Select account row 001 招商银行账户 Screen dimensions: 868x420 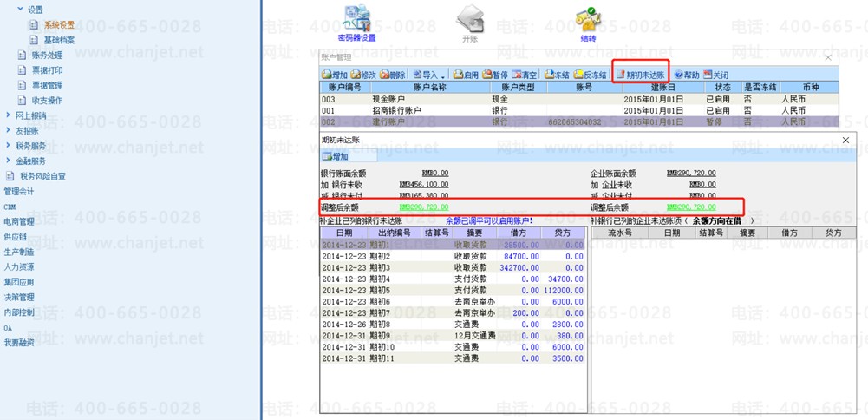pyautogui.click(x=579, y=110)
